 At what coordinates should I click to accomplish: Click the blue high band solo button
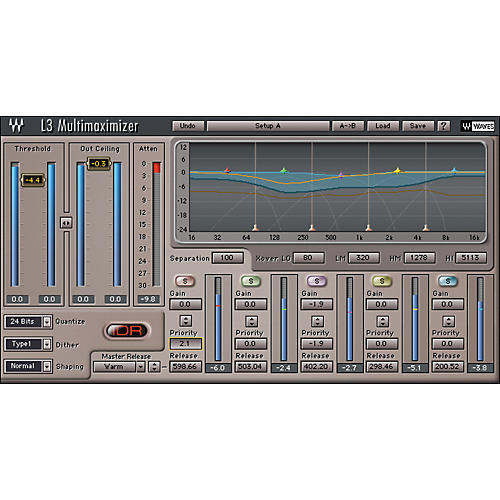(x=448, y=281)
